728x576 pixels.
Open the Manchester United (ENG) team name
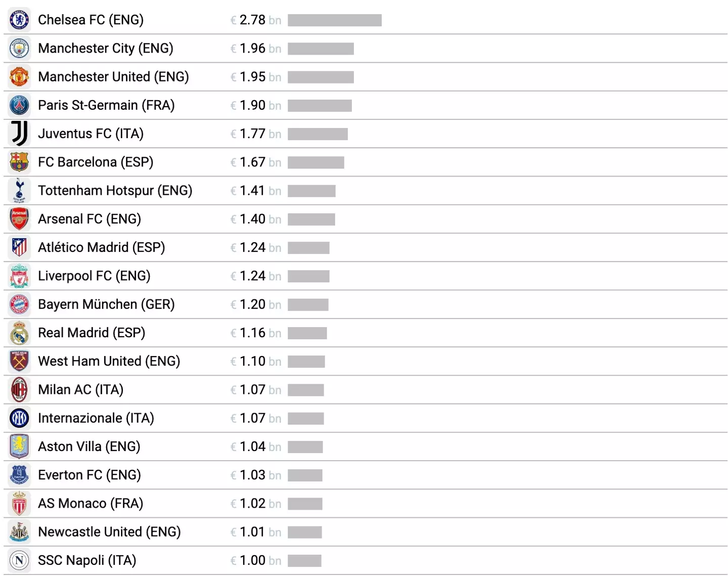(113, 77)
